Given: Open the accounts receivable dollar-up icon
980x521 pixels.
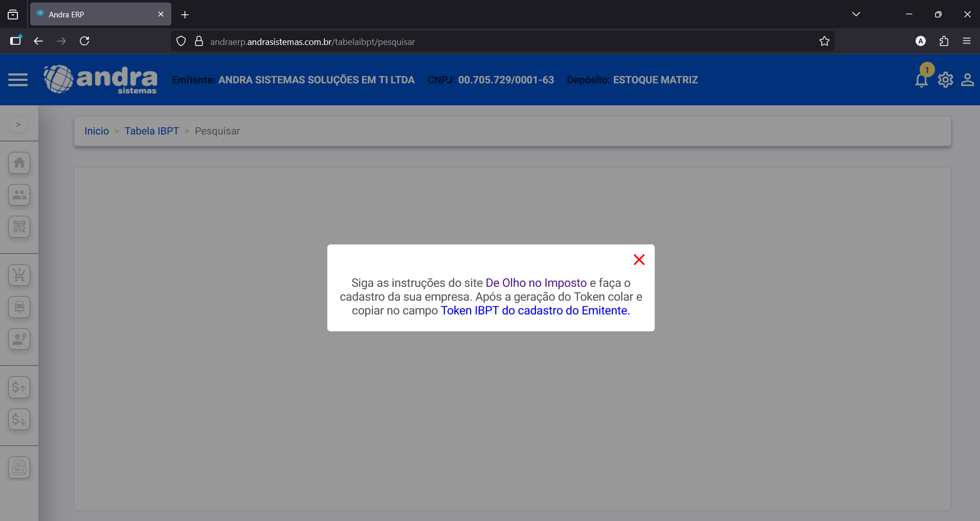Looking at the screenshot, I should (x=19, y=387).
